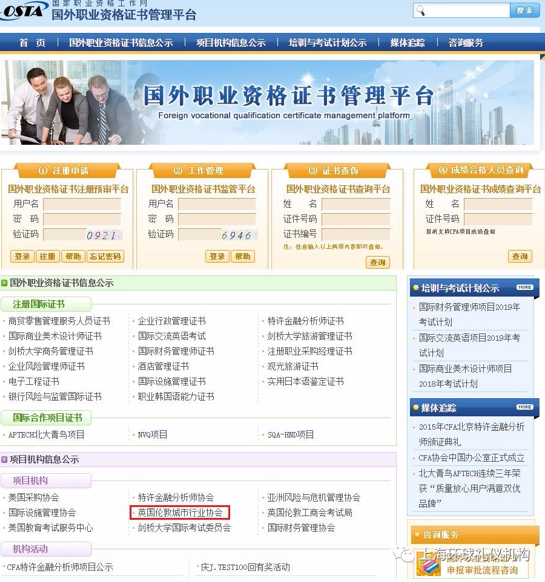Open 2015年CFA北京特许金融分析师颁证典礼 link
Screen dimensions: 545x582
[471, 434]
